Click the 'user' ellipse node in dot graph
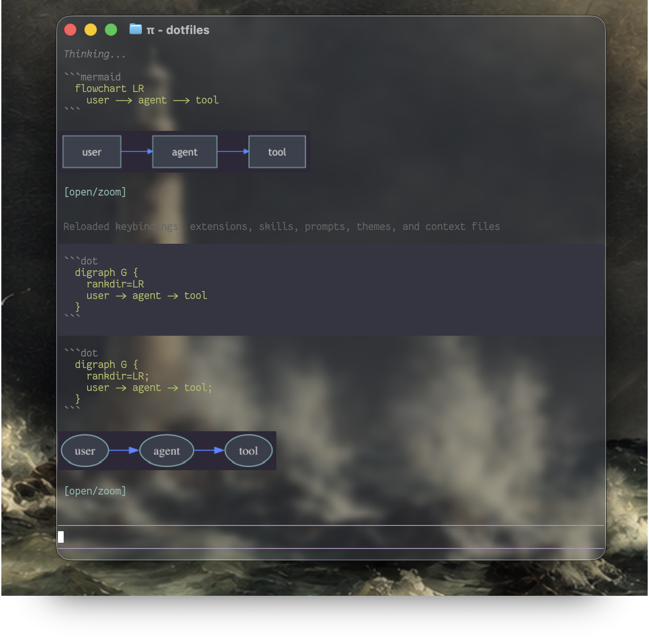Viewport: 649px width, 644px height. click(x=85, y=451)
